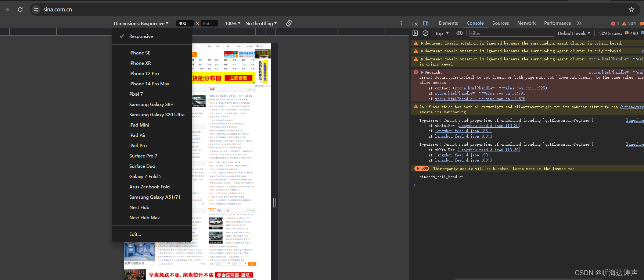This screenshot has width=644, height=280.
Task: Bookmark this page with the star icon
Action: tap(631, 10)
